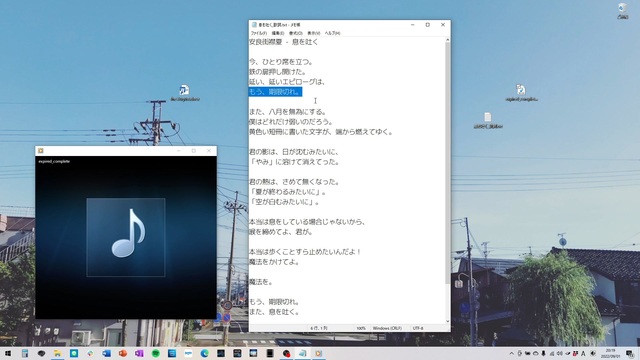Image resolution: width=640 pixels, height=360 pixels.
Task: Open Microsoft Edge from the taskbar
Action: (x=204, y=353)
